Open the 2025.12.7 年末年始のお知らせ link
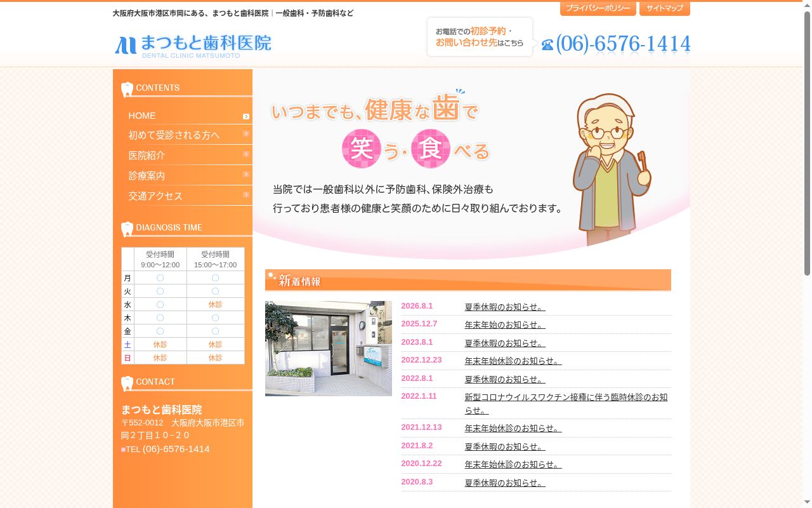812x508 pixels. tap(505, 325)
